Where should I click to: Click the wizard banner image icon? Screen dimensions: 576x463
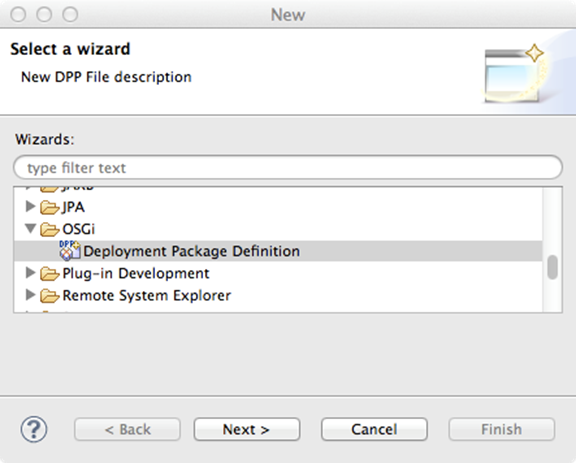click(x=514, y=73)
